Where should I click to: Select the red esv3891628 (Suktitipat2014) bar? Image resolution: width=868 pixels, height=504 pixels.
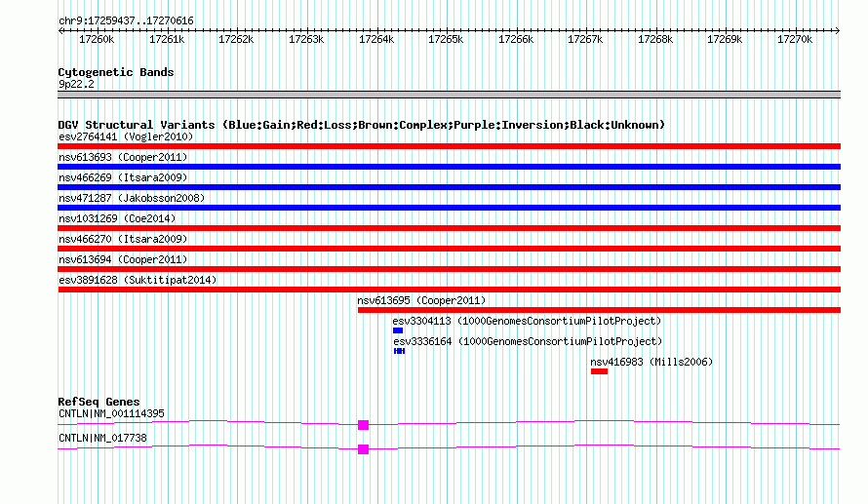[x=449, y=290]
